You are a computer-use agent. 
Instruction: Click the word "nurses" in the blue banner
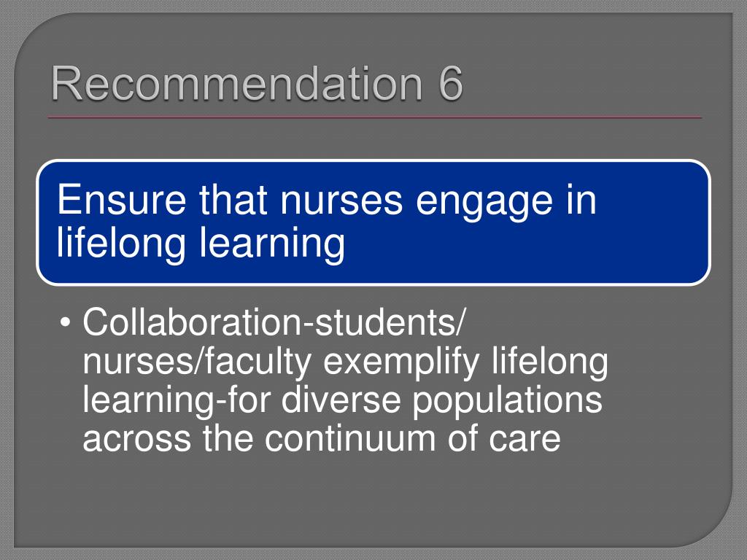tap(341, 201)
